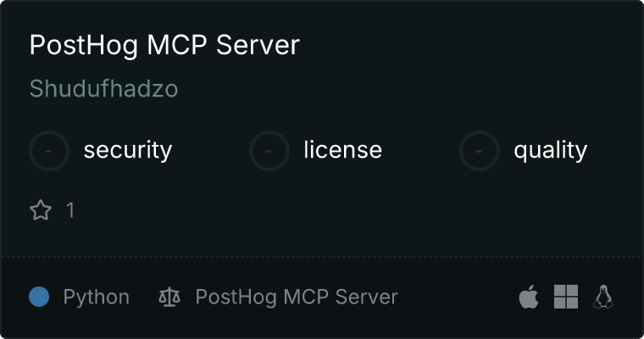Click the quality score circle indicator
The height and width of the screenshot is (339, 644).
[x=480, y=151]
